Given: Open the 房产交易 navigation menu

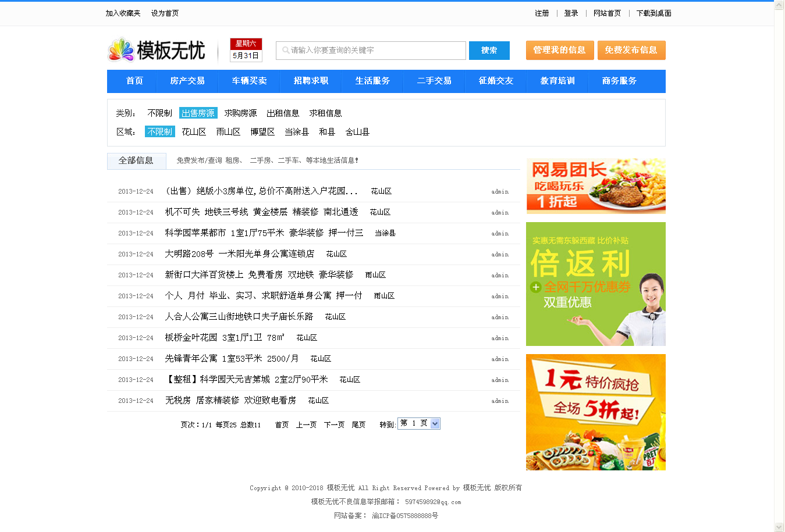Looking at the screenshot, I should click(187, 81).
